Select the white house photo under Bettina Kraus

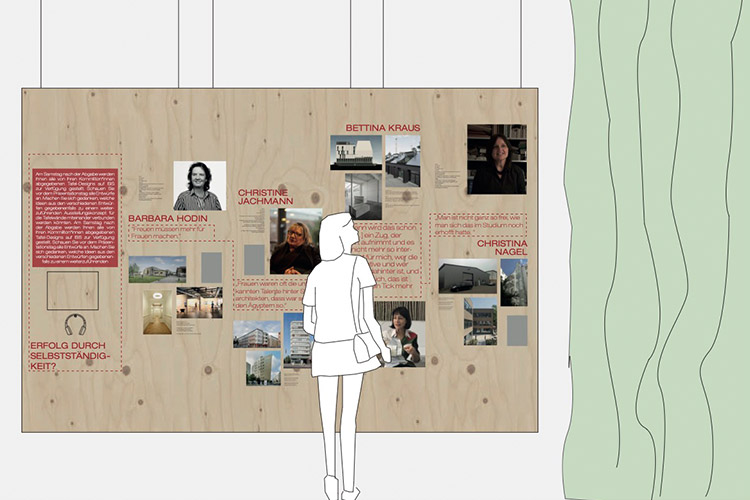tap(356, 152)
